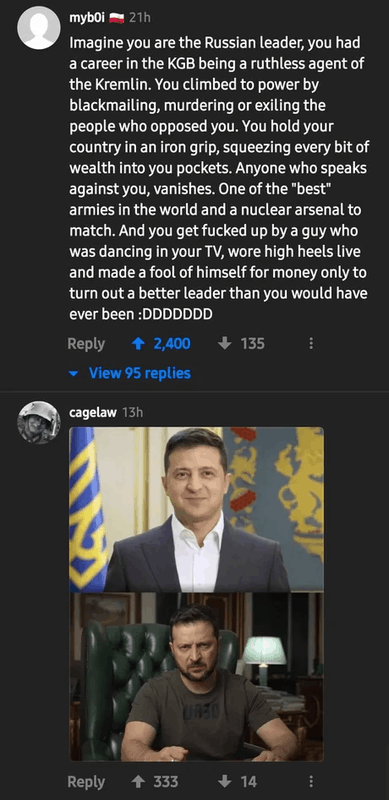
Task: Open myb0i's default profile avatar
Action: [x=39, y=28]
